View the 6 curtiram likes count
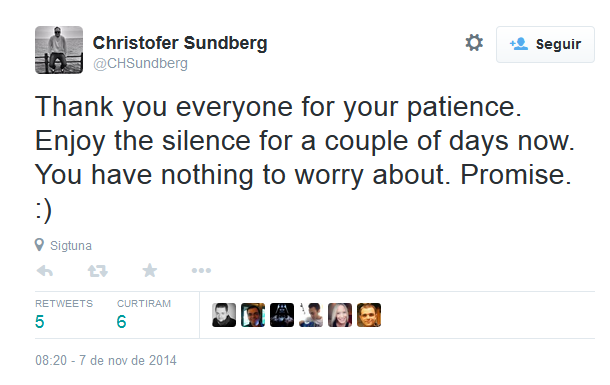 click(x=121, y=322)
